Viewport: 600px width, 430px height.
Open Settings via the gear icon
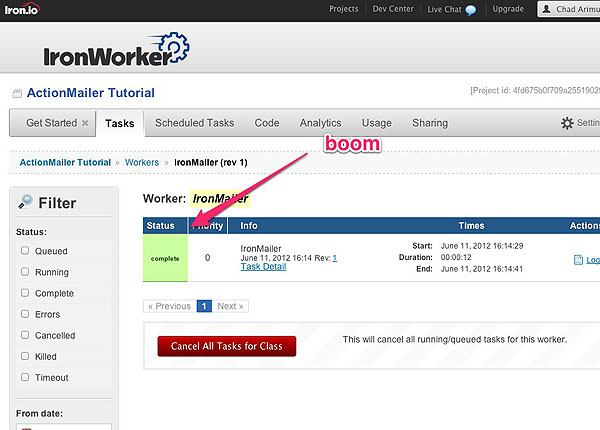point(567,123)
